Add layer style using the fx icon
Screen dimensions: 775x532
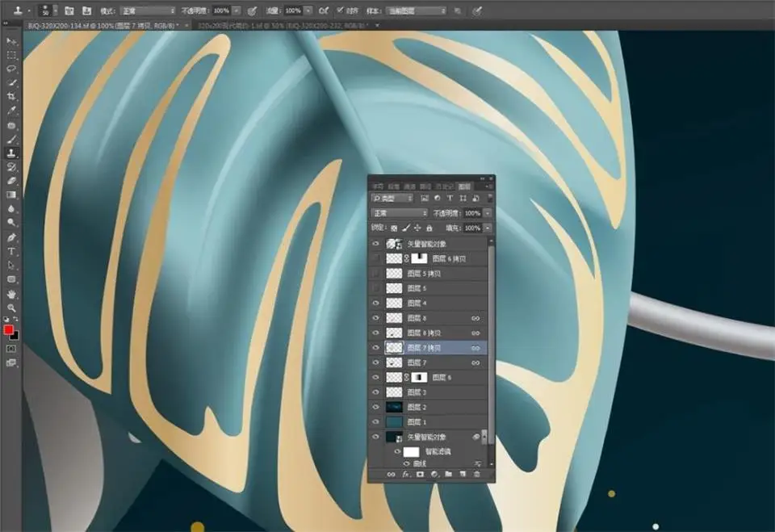[x=406, y=475]
